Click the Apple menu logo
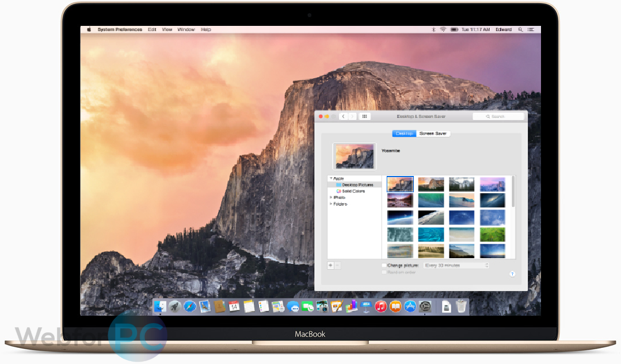This screenshot has width=621, height=364. click(89, 29)
